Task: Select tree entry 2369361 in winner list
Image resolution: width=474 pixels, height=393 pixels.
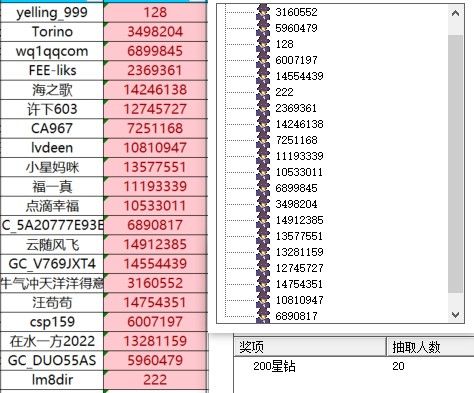Action: pos(296,108)
